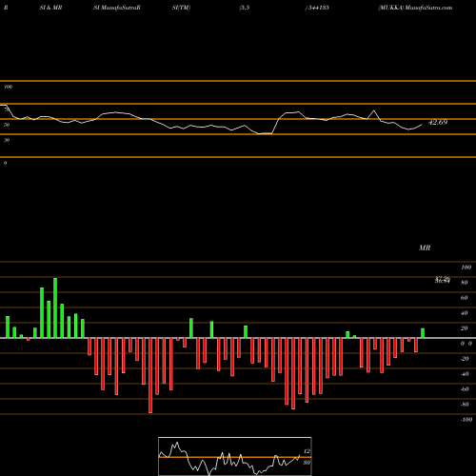Click the 'SI & MR' header label
The height and width of the screenshot is (476, 476).
(50, 8)
